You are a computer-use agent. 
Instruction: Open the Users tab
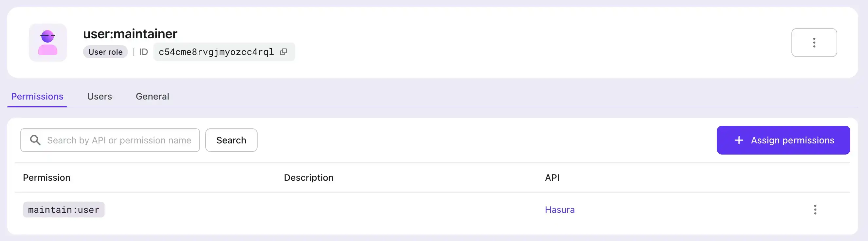(x=99, y=96)
